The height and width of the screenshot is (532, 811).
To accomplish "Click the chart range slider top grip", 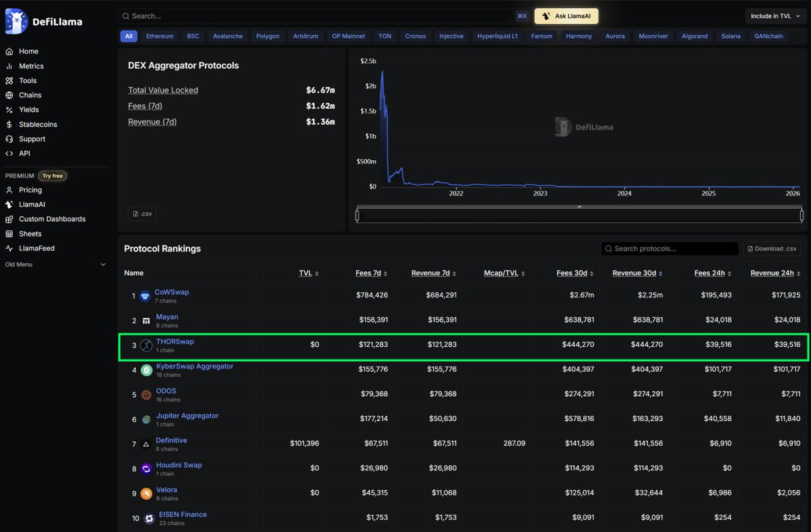I will click(x=579, y=206).
